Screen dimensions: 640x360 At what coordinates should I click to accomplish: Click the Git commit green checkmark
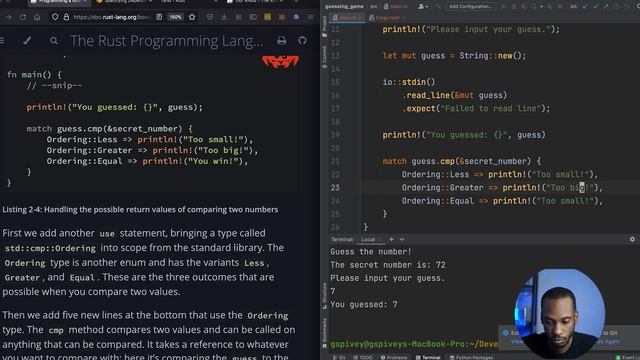pos(596,7)
